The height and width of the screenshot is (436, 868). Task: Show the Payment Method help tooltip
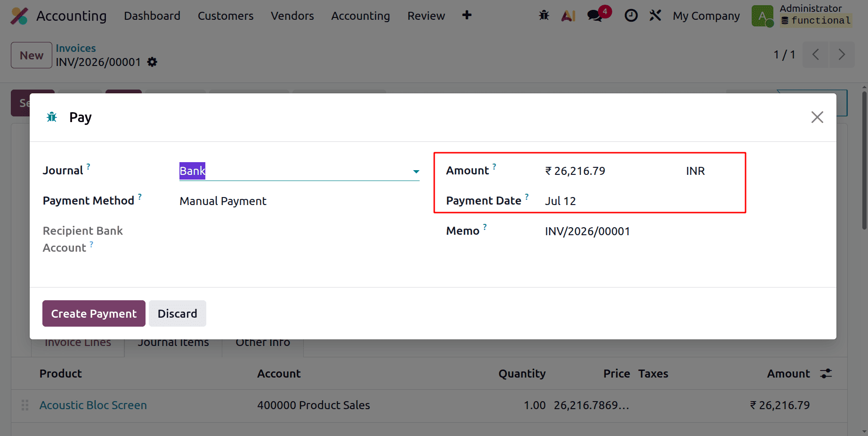point(140,197)
